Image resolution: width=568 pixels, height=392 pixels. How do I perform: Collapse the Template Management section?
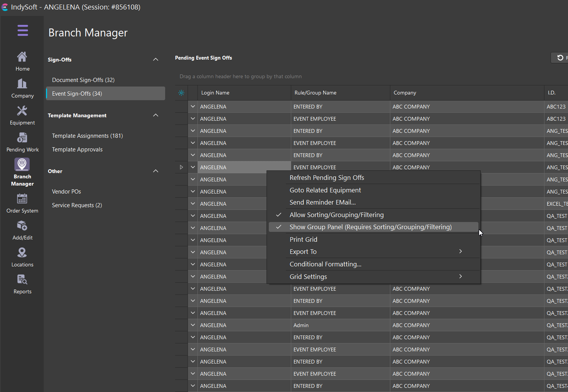coord(155,115)
